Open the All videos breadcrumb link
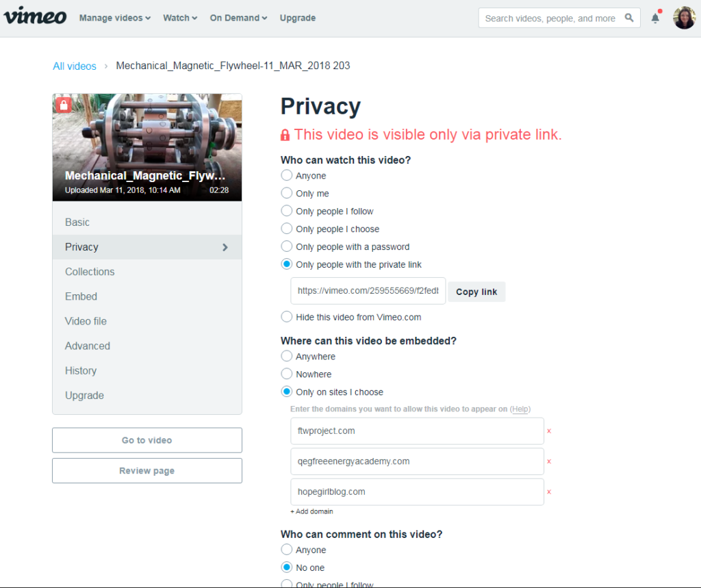 coord(75,66)
